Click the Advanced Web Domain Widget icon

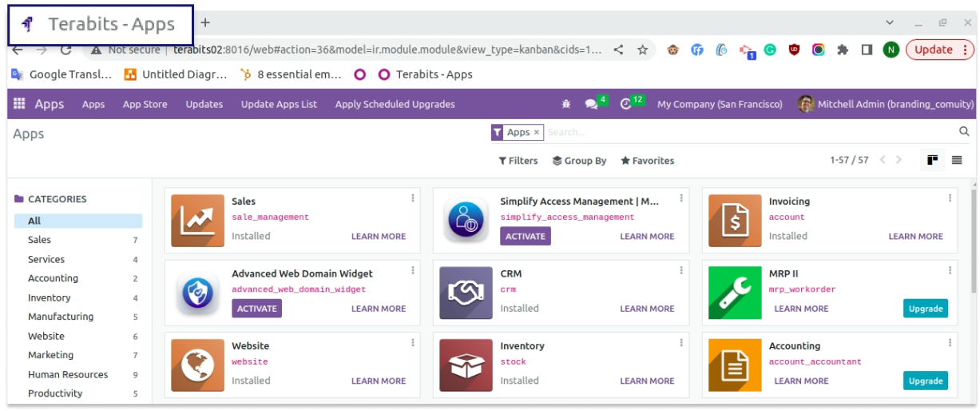coord(197,293)
